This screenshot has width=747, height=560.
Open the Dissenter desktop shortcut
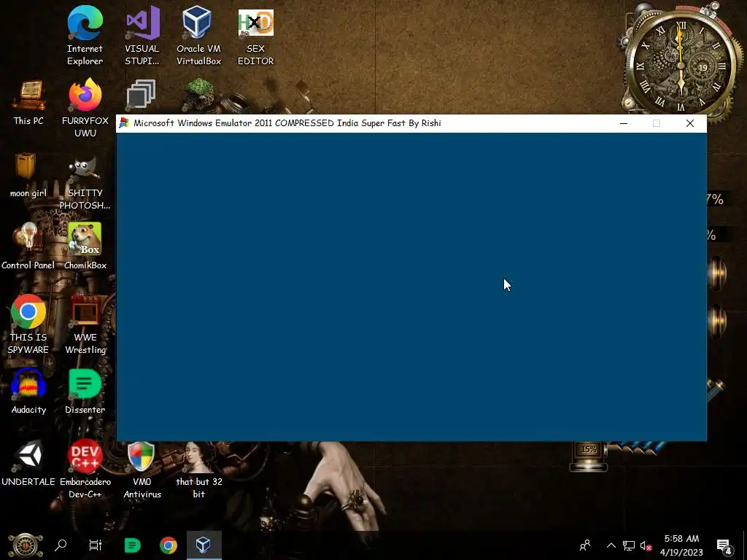85,392
